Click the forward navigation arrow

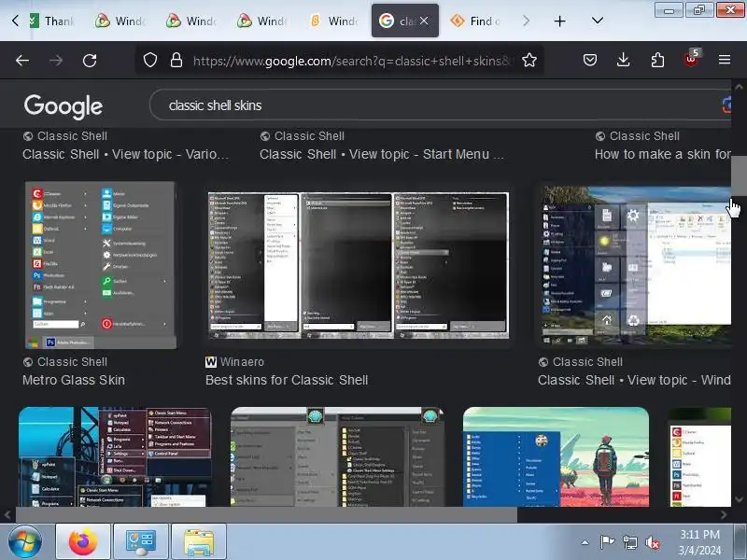(56, 61)
